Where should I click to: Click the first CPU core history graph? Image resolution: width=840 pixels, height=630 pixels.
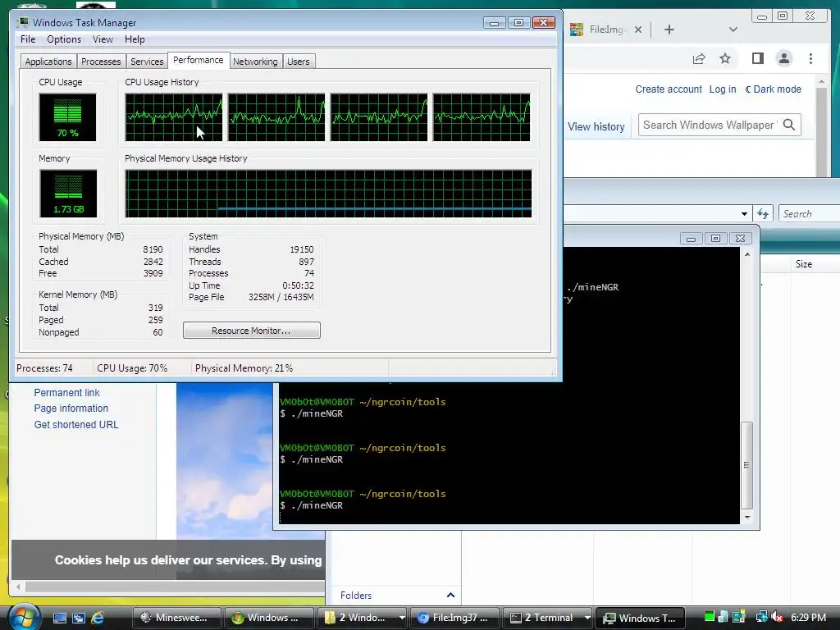coord(174,117)
